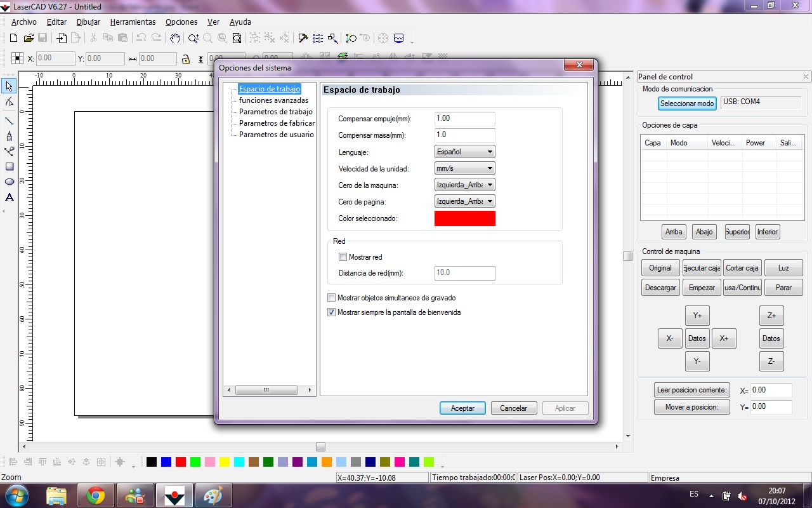Uncheck Mostrar siempre la pantalla de bienvenida

pos(332,312)
